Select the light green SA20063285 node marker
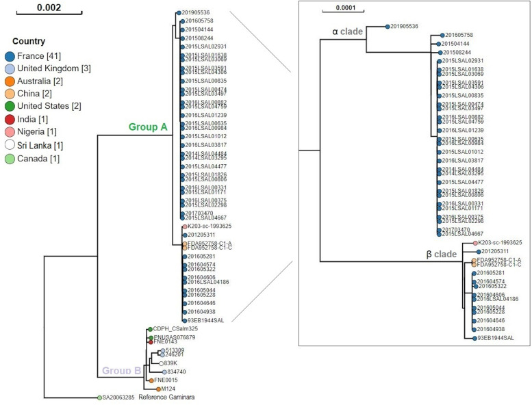 click(x=99, y=397)
